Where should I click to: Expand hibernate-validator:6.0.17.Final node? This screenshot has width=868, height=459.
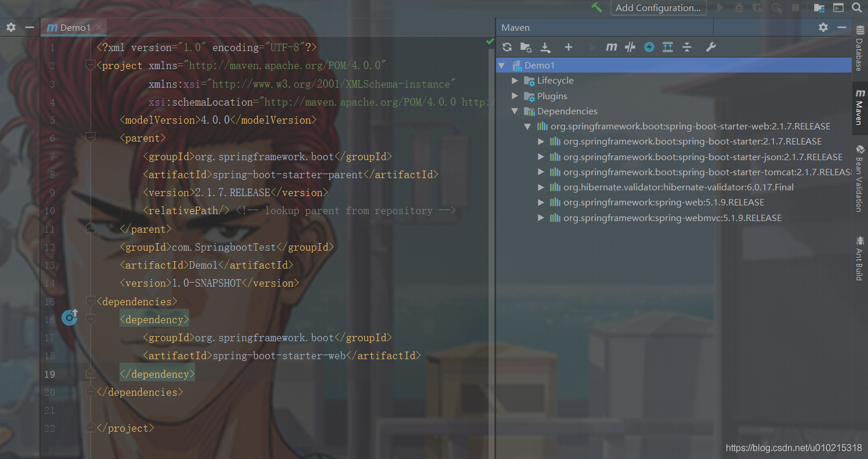(541, 187)
